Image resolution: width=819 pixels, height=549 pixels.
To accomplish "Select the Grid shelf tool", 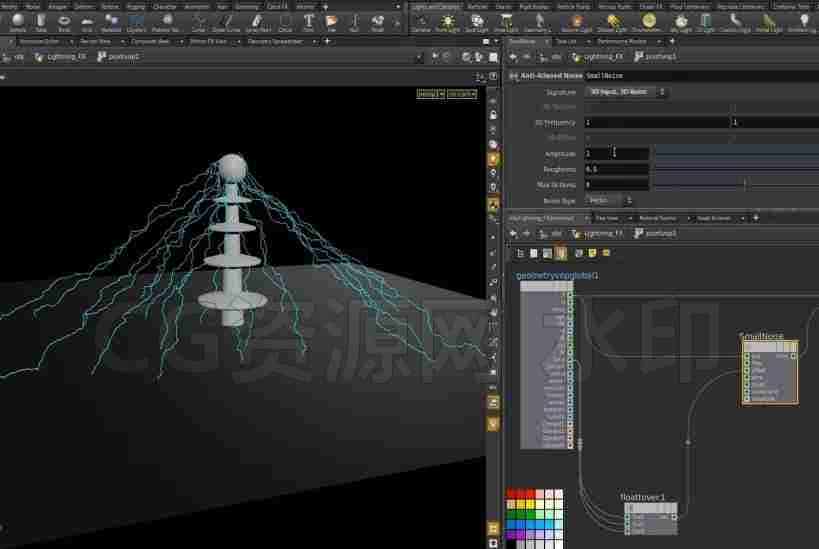I will tap(87, 22).
